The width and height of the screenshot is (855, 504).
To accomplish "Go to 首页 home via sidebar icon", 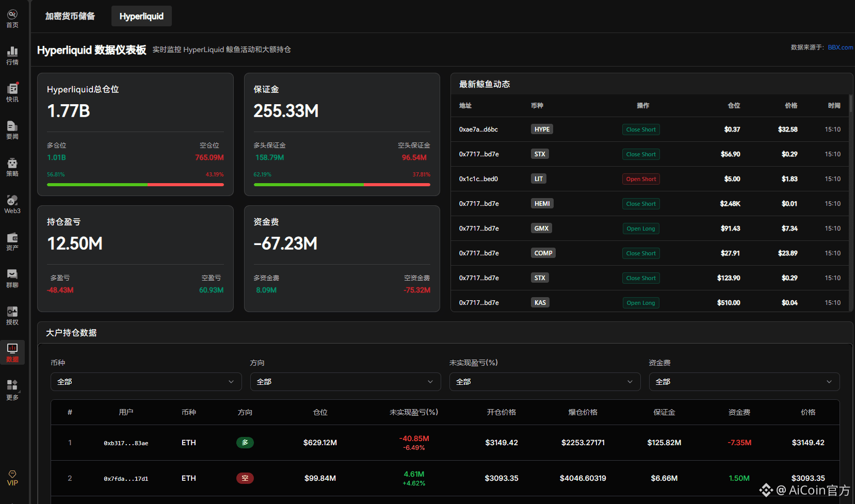I will pos(12,17).
